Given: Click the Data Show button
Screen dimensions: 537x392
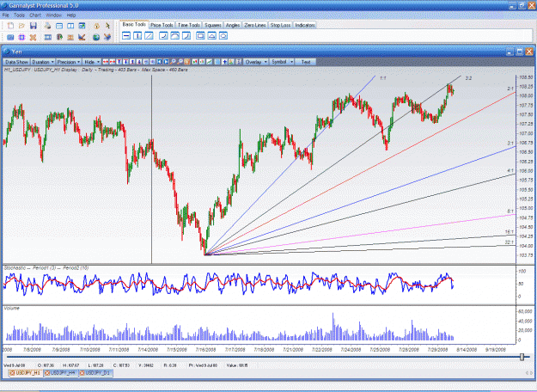Looking at the screenshot, I should coord(16,62).
